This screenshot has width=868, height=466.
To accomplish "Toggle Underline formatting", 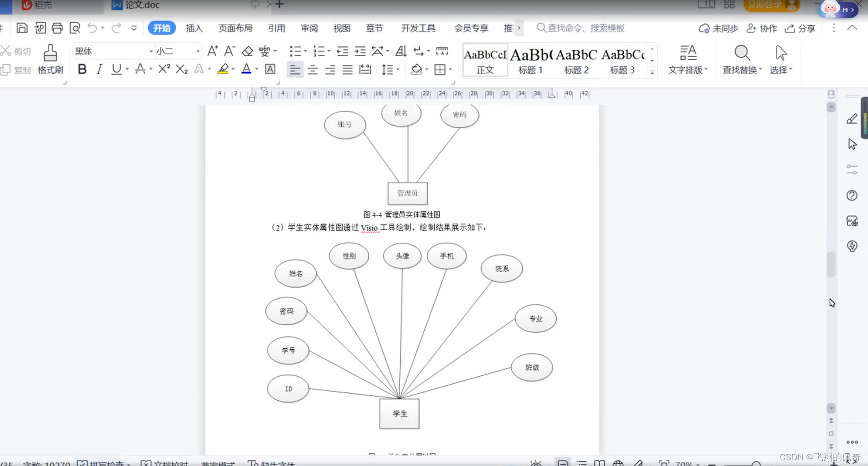I will [x=116, y=69].
